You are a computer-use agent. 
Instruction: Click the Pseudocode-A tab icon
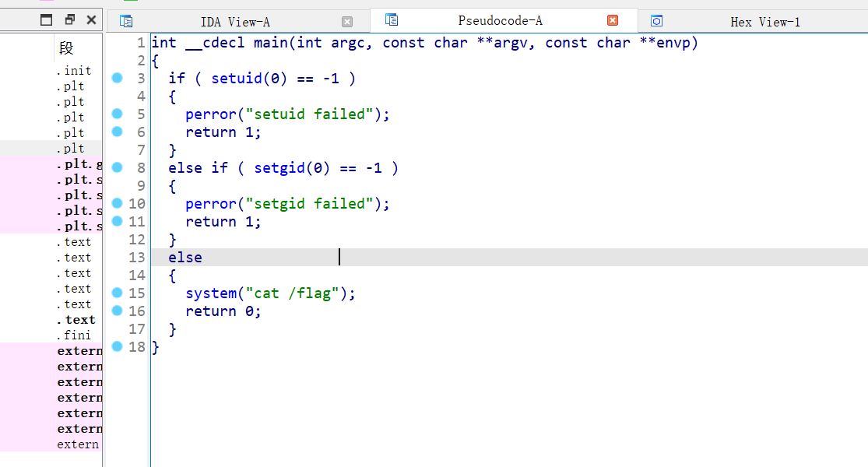pos(392,20)
